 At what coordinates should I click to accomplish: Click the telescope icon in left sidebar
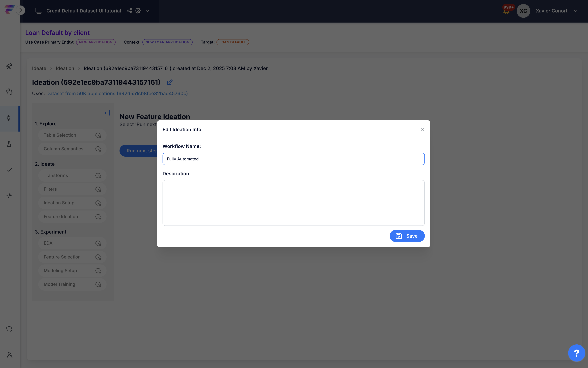9,66
